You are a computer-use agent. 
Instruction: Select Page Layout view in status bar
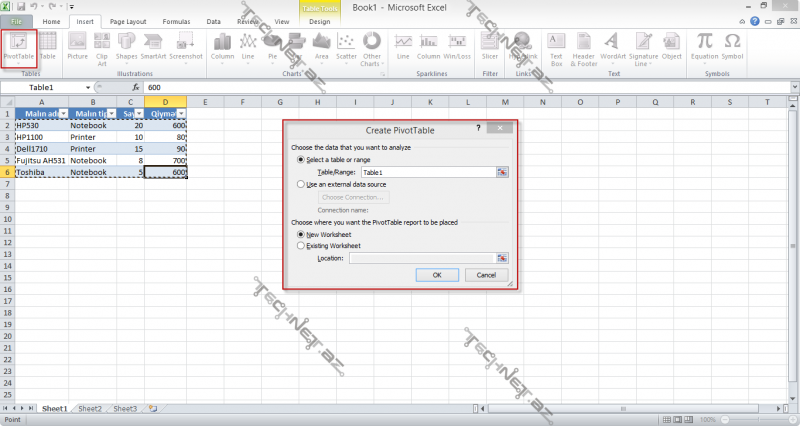click(x=678, y=420)
